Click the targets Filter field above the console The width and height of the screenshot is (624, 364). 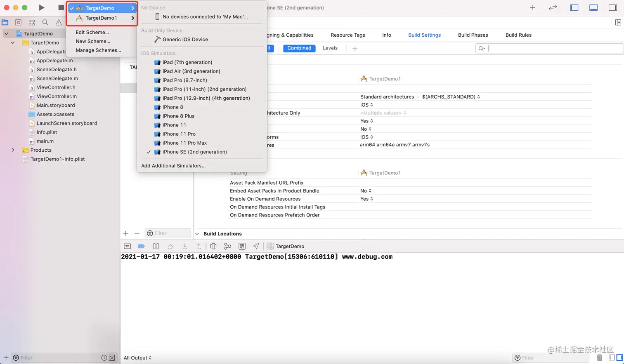[x=168, y=233]
